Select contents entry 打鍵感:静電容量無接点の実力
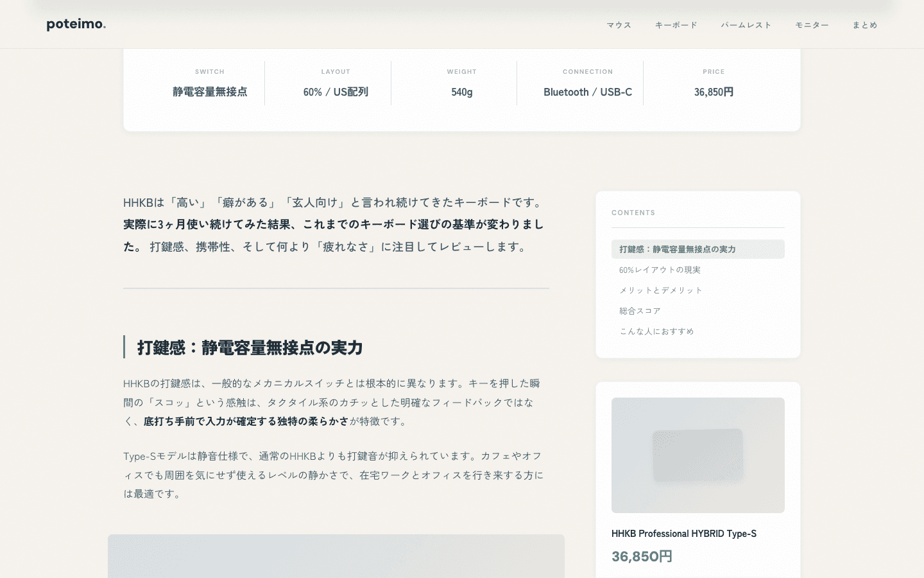This screenshot has width=924, height=578. coord(698,249)
